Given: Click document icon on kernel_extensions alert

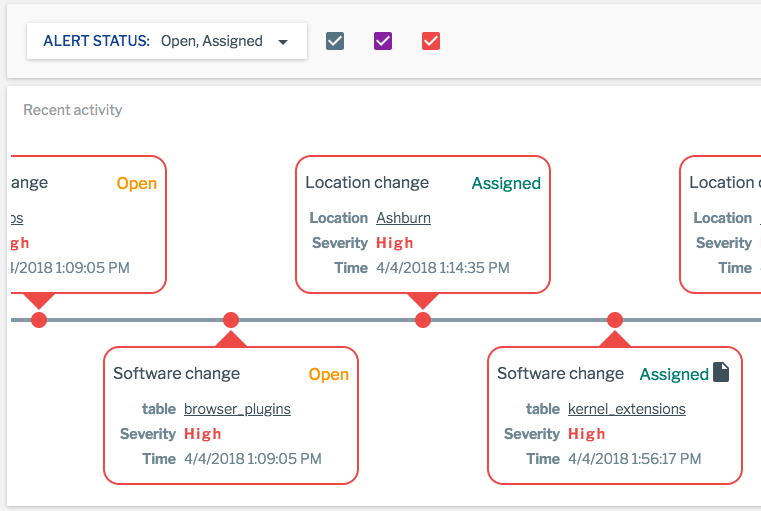Looking at the screenshot, I should pos(721,373).
